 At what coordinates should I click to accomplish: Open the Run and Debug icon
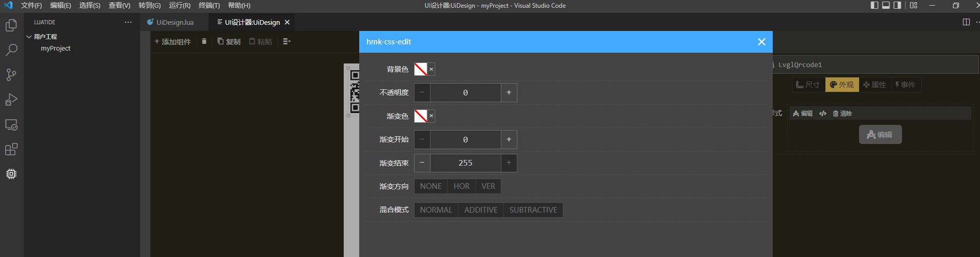11,100
